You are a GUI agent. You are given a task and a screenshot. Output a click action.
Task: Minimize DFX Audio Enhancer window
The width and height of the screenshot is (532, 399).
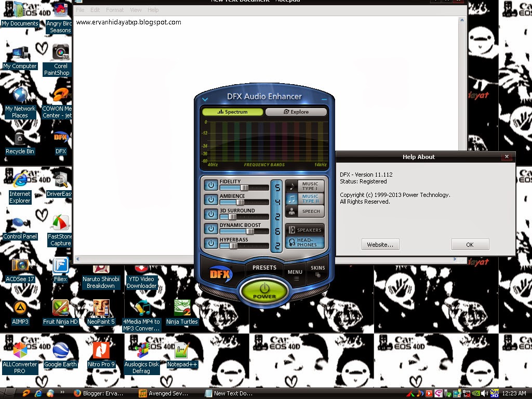[x=324, y=99]
